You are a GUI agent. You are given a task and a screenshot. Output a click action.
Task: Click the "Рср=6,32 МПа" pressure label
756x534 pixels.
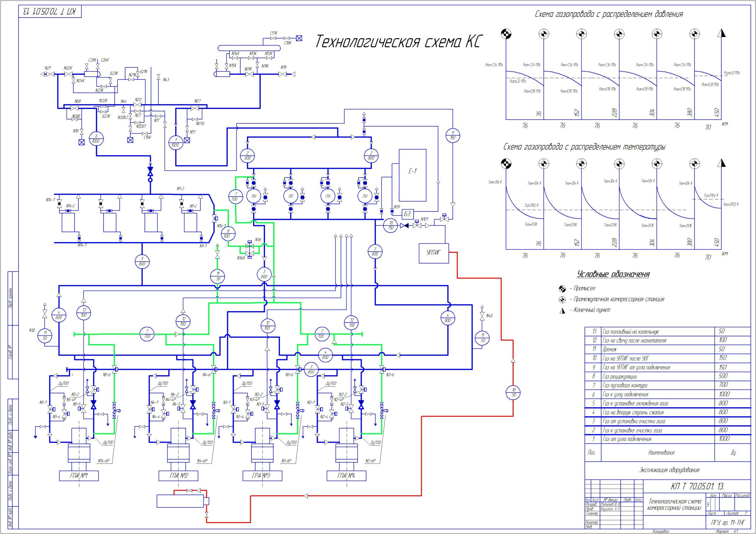coord(518,81)
